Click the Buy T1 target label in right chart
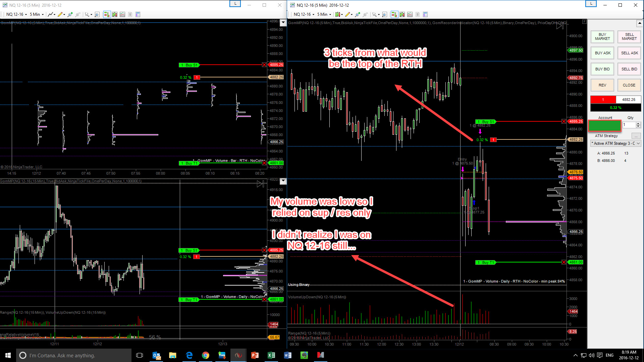This screenshot has width=644, height=362. click(x=485, y=262)
